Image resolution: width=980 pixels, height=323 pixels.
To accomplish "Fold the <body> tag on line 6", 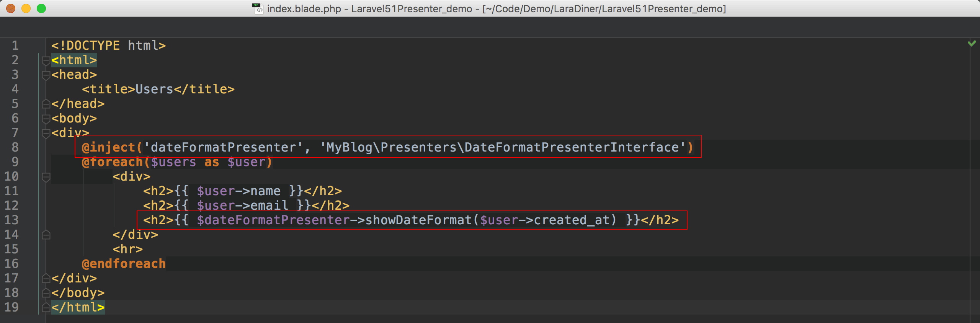I will coord(46,119).
